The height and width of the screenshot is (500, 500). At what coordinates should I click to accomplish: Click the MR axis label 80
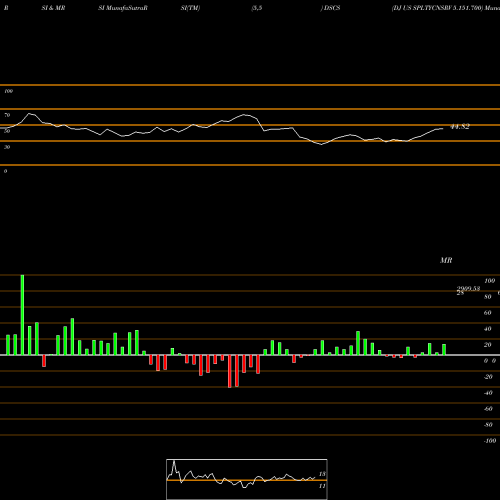pos(488,297)
